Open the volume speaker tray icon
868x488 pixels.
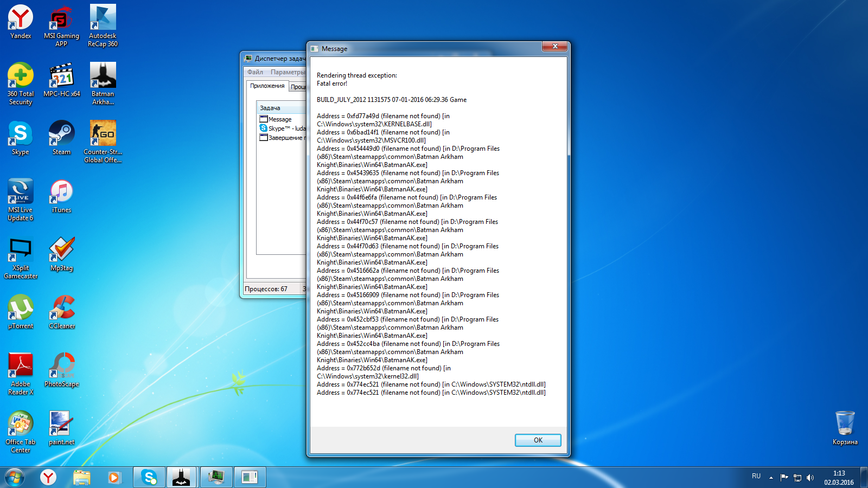tap(810, 478)
